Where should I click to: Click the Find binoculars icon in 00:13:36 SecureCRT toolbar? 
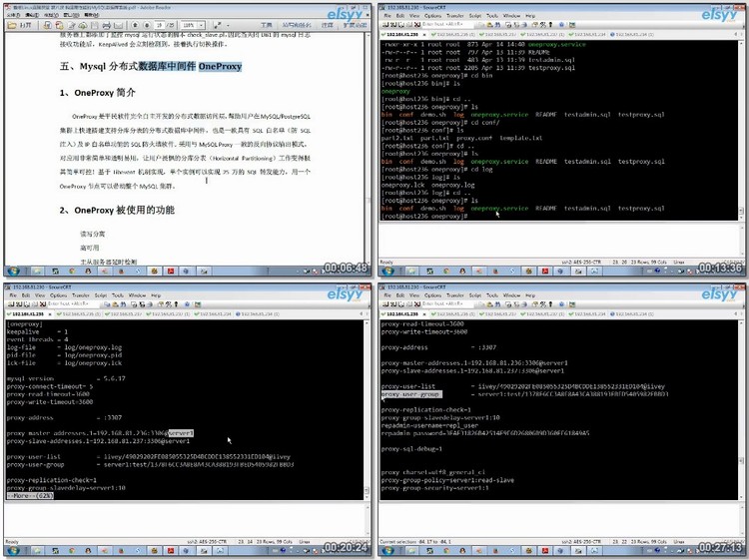pos(497,24)
